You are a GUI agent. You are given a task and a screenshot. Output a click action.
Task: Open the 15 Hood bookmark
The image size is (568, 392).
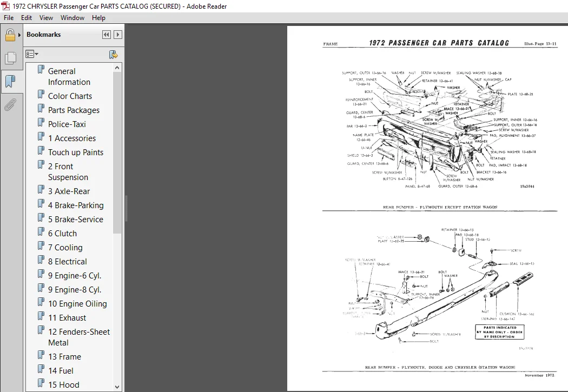click(x=64, y=385)
